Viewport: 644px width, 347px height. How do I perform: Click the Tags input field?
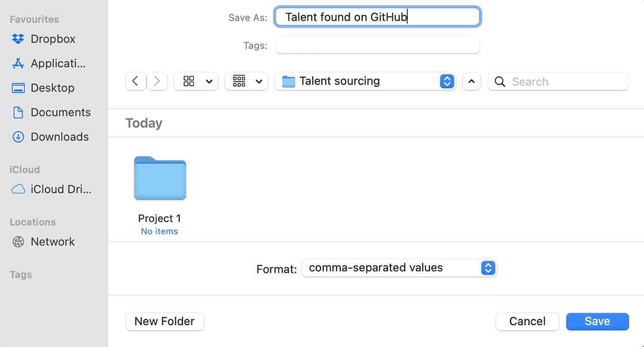click(x=377, y=45)
